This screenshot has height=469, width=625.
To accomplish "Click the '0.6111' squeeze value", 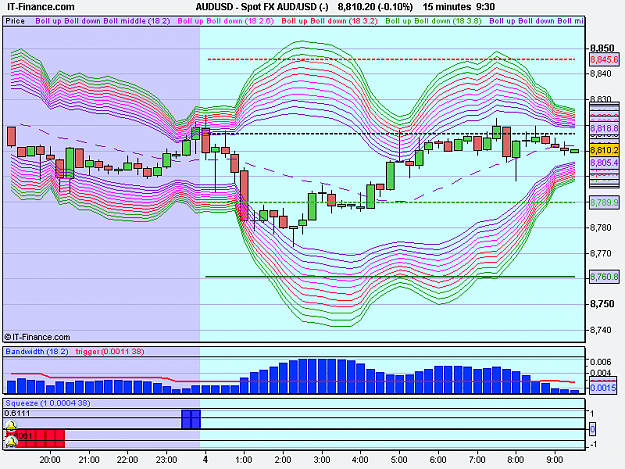I will (18, 413).
